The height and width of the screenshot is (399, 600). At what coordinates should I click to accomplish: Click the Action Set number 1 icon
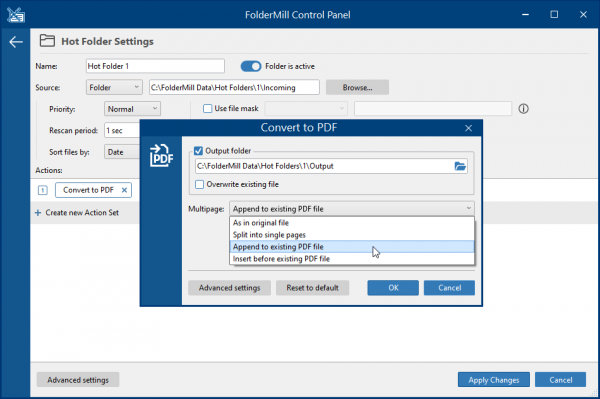(43, 190)
